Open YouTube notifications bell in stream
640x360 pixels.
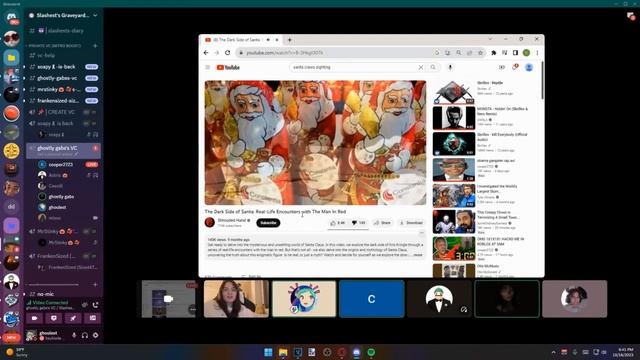click(515, 67)
